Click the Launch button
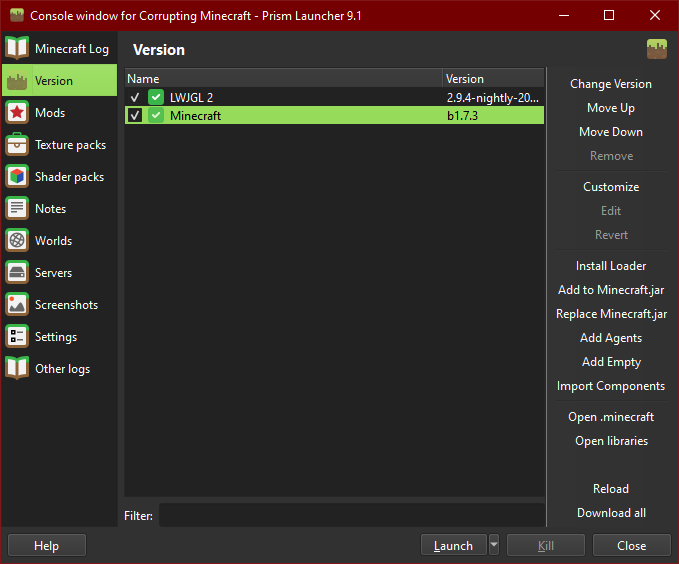 point(453,545)
